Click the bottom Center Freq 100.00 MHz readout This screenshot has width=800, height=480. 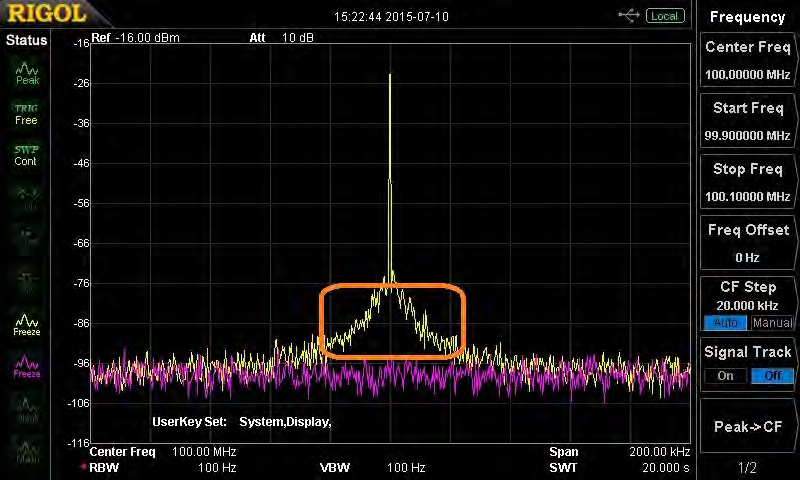click(x=163, y=452)
